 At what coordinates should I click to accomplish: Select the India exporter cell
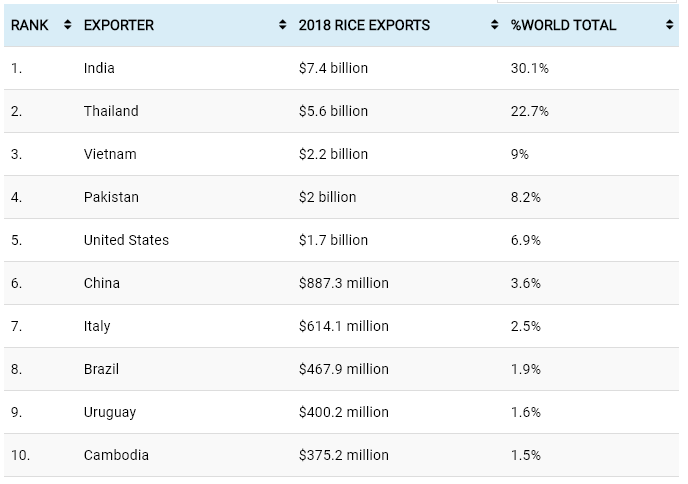pyautogui.click(x=100, y=68)
